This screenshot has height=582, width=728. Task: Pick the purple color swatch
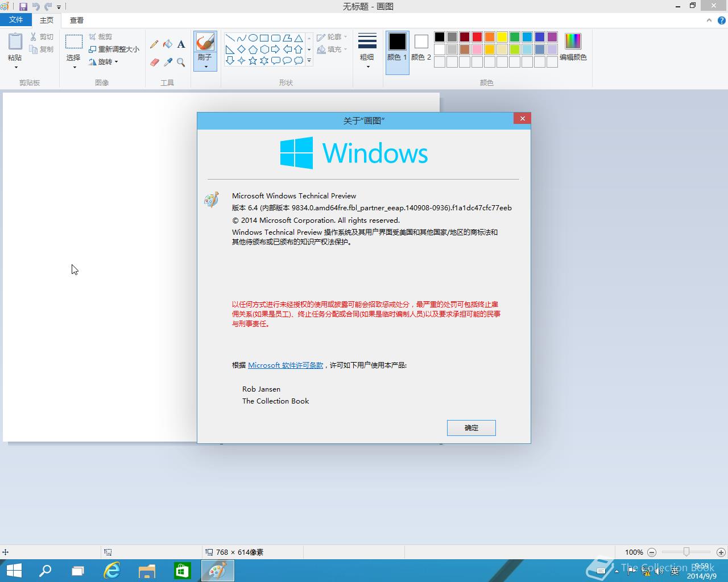552,37
